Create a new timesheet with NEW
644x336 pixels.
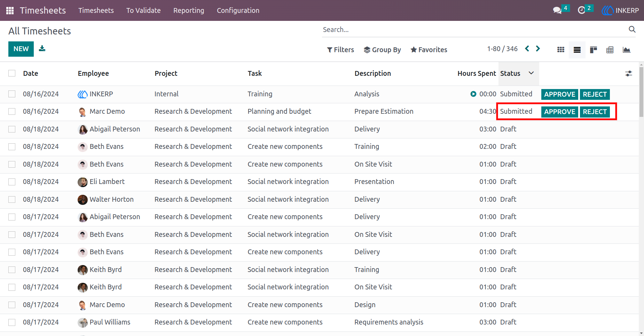[x=21, y=49]
